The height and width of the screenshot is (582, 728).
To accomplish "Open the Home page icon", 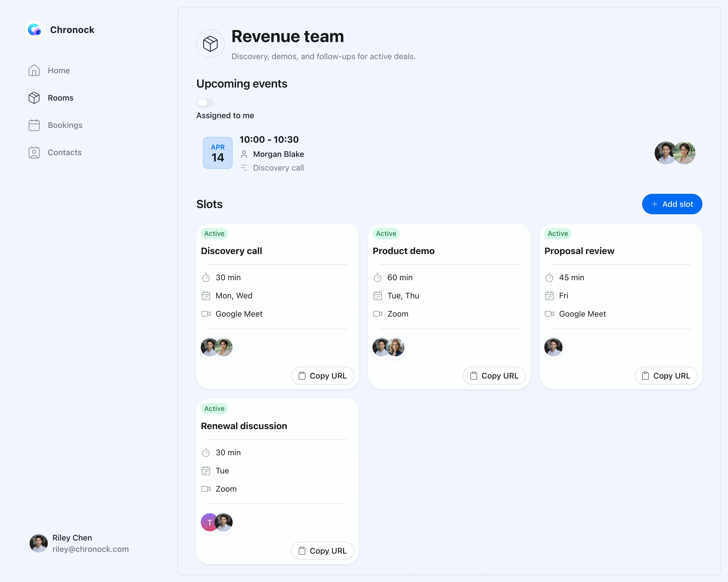I will [34, 70].
